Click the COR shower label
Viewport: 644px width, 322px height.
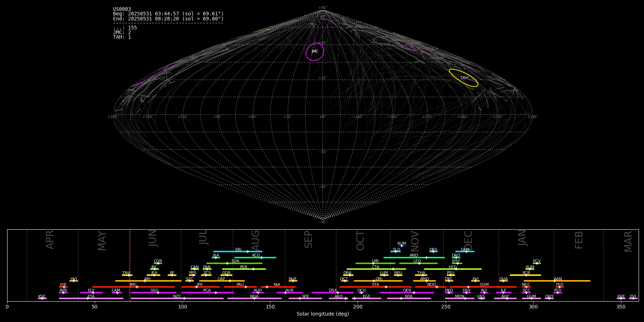click(158, 261)
